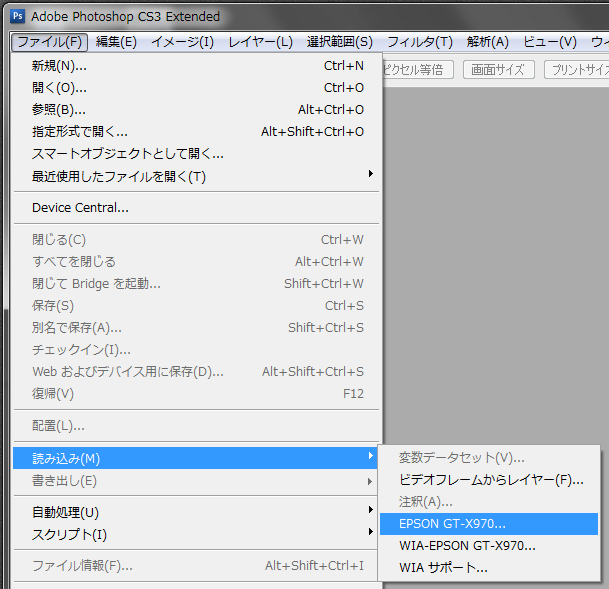Image resolution: width=609 pixels, height=589 pixels.
Task: Choose EPSON GT-X970... scanner import
Action: [x=489, y=524]
